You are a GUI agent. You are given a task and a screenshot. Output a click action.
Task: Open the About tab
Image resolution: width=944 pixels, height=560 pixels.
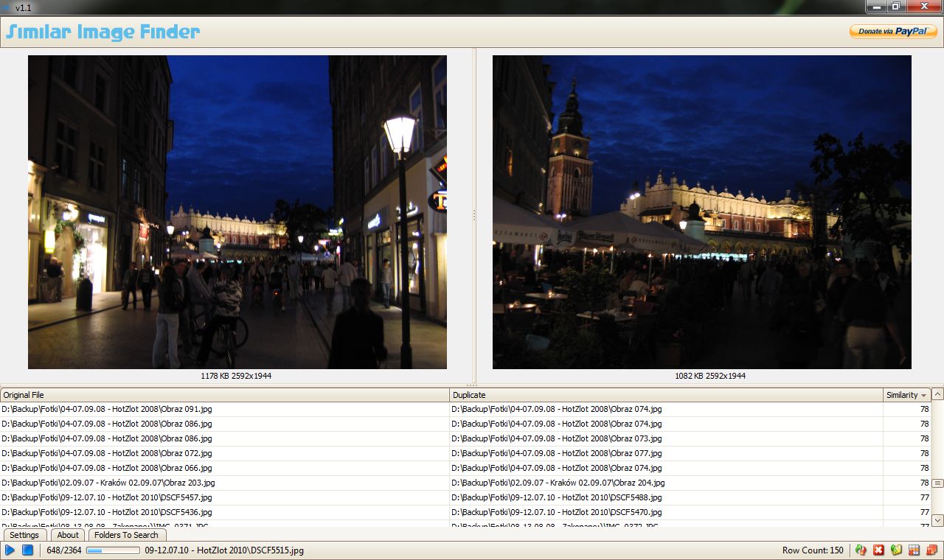tap(68, 535)
